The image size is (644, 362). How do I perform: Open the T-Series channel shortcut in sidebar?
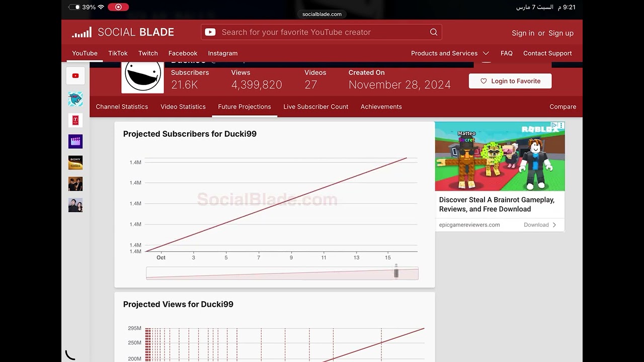pyautogui.click(x=75, y=120)
